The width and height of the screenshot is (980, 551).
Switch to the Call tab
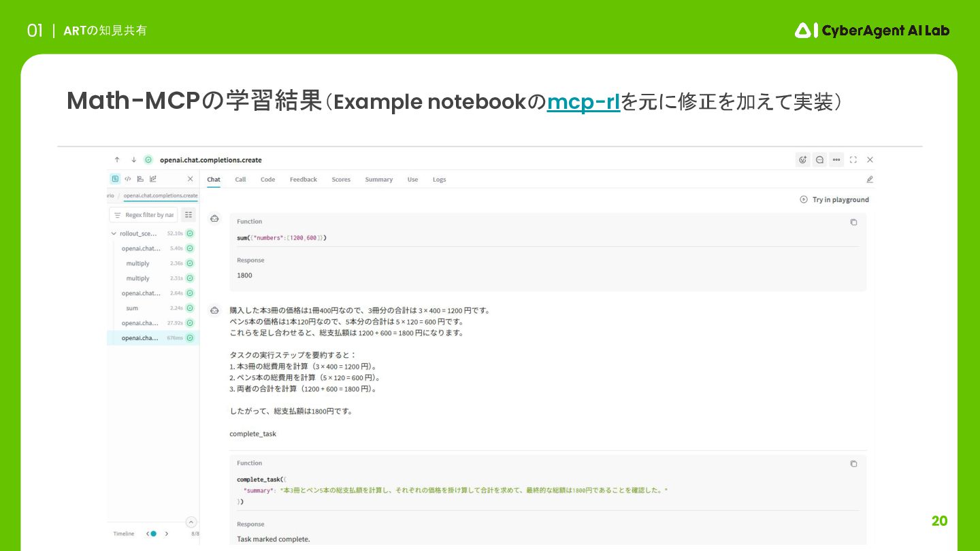[x=240, y=180]
